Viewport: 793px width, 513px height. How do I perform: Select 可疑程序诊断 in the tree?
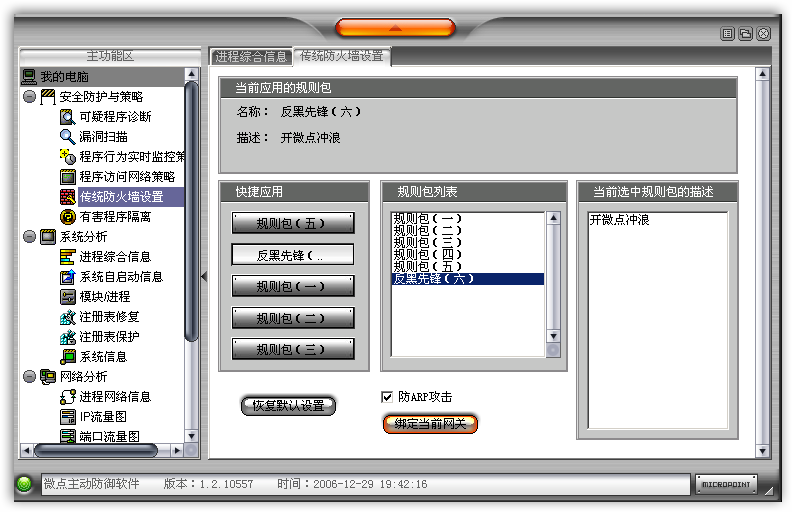115,117
